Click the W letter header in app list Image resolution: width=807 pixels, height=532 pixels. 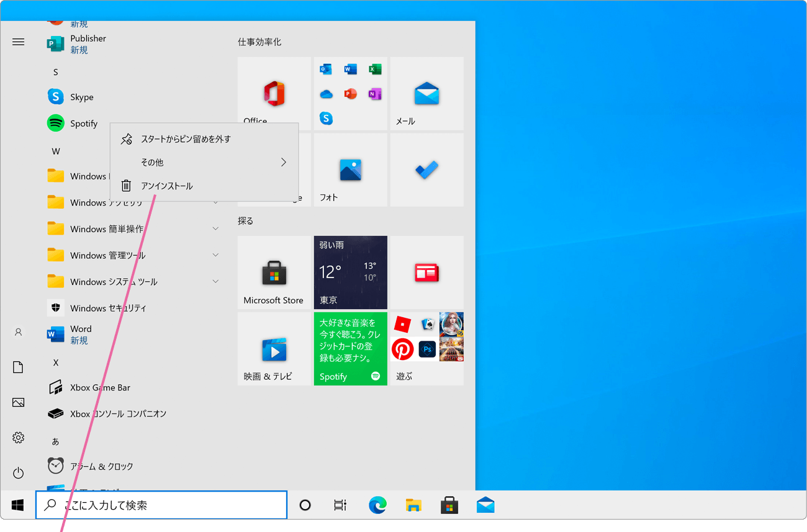pos(56,151)
